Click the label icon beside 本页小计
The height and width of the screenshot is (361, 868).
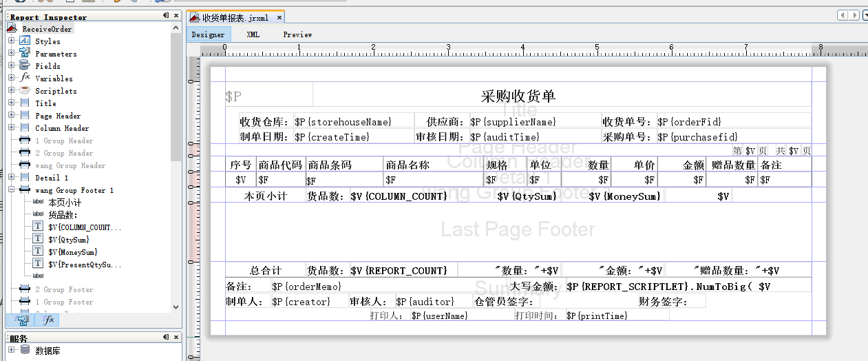pyautogui.click(x=38, y=203)
